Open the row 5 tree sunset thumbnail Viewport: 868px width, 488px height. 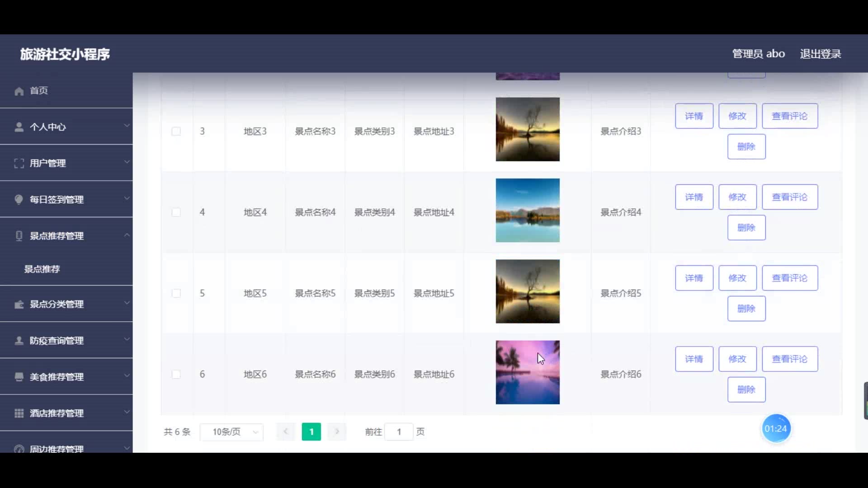(x=528, y=291)
